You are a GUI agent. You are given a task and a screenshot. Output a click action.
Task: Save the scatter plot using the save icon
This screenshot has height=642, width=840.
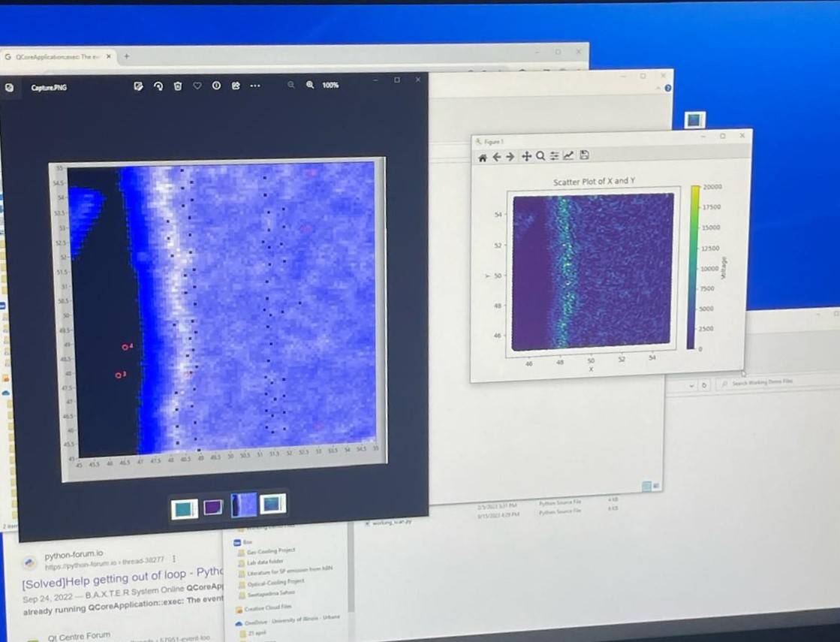583,155
